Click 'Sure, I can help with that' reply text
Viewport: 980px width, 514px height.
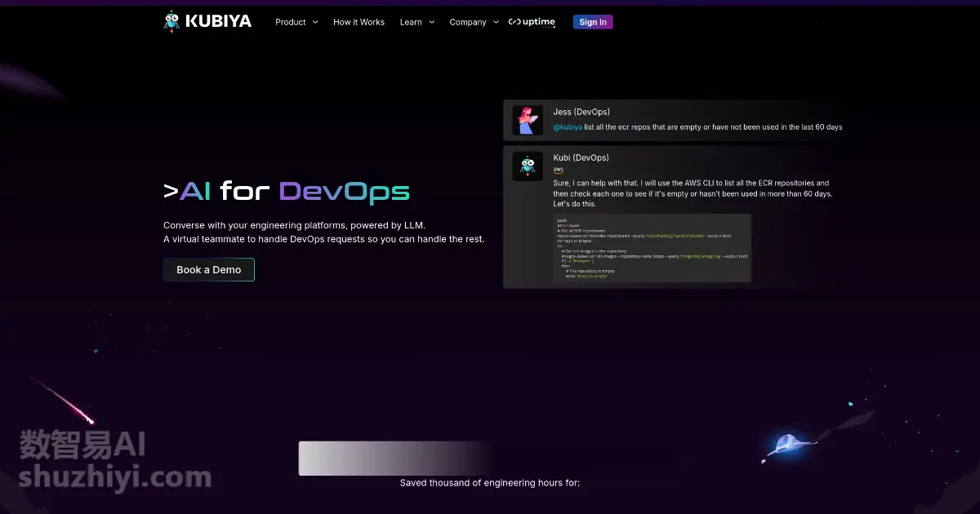tap(693, 193)
